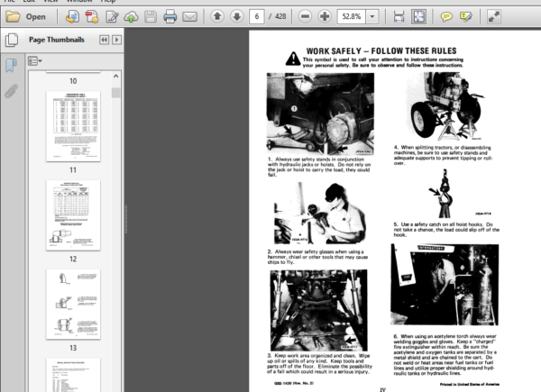Click the export/convert PDF icon

72,16
